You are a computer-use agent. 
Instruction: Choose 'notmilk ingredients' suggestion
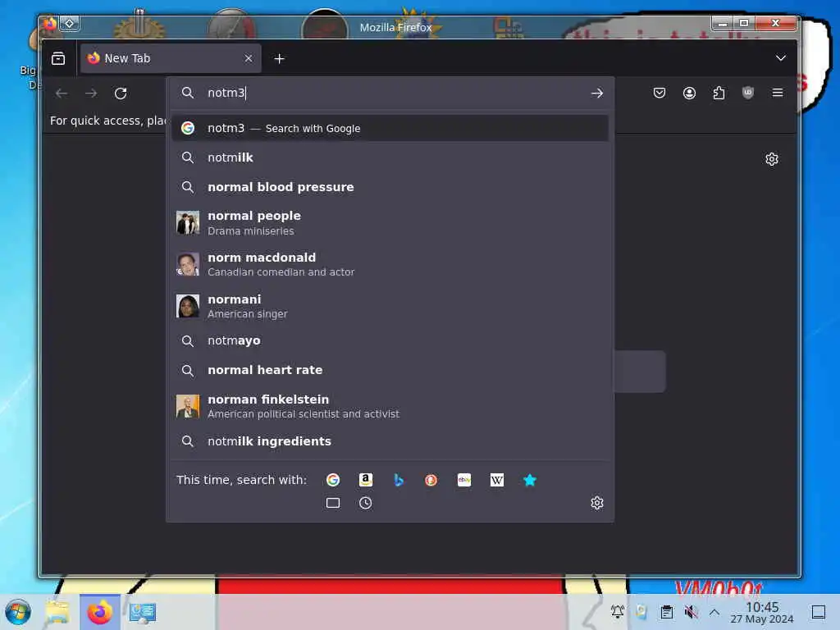coord(390,441)
